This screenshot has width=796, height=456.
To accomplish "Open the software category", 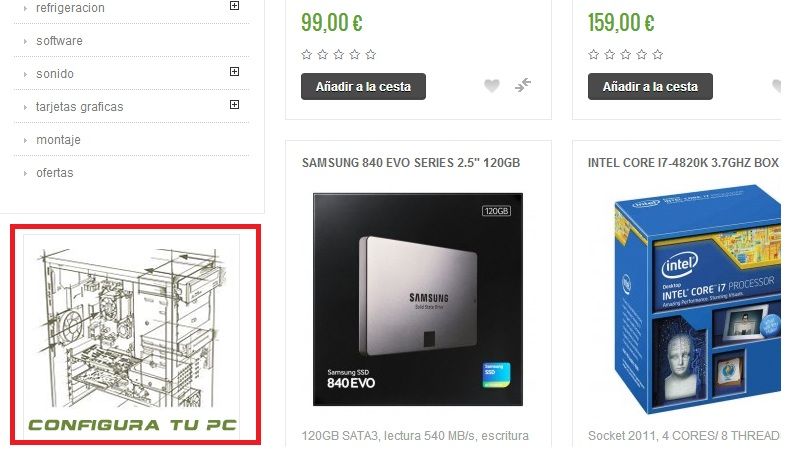I will (59, 41).
